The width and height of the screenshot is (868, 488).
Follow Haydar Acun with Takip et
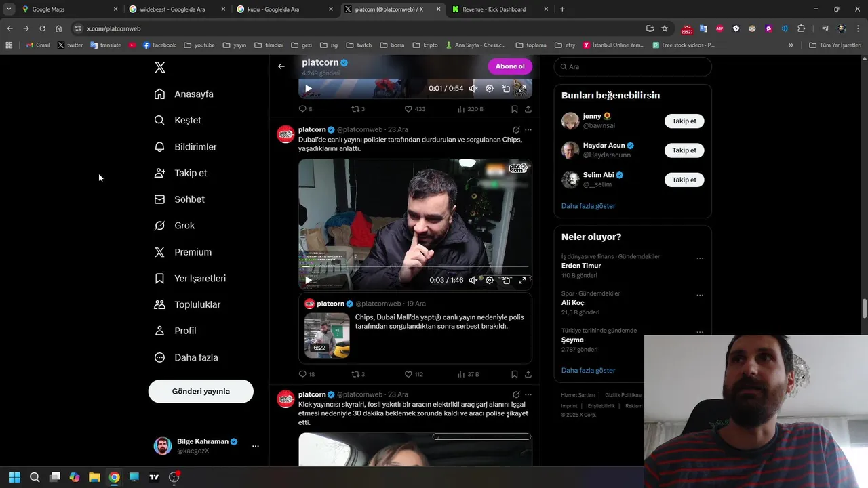(x=684, y=150)
